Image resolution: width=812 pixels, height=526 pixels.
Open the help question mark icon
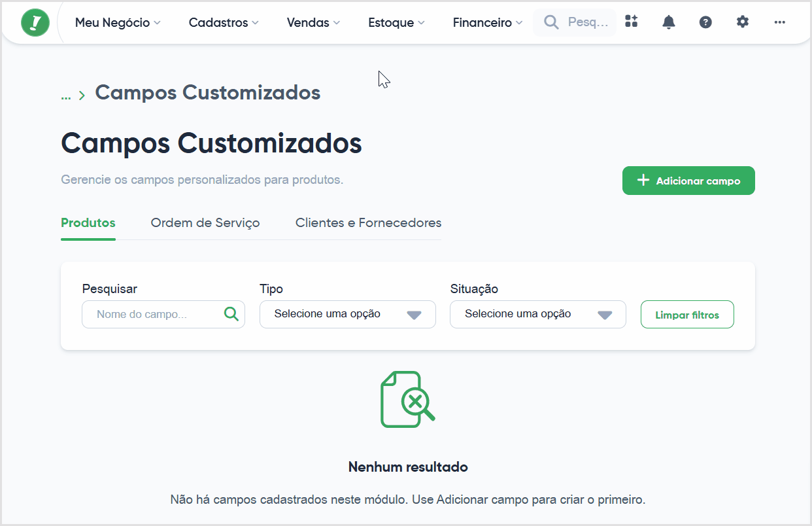coord(705,22)
